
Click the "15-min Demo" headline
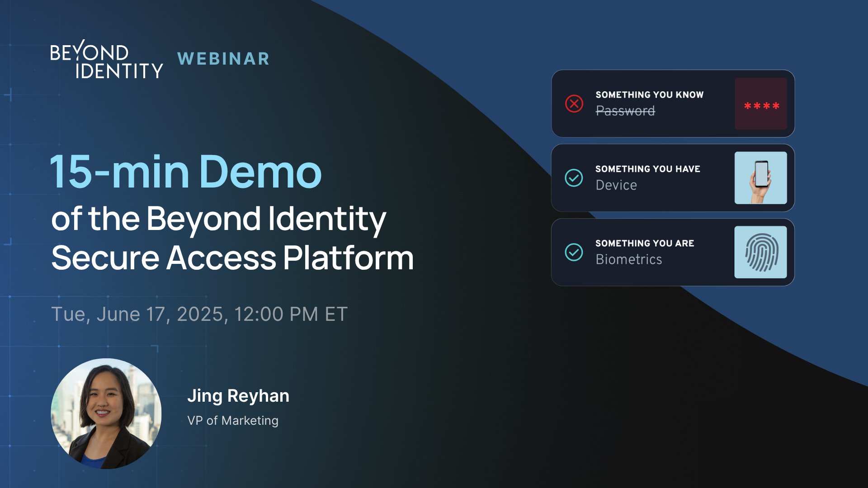tap(186, 172)
